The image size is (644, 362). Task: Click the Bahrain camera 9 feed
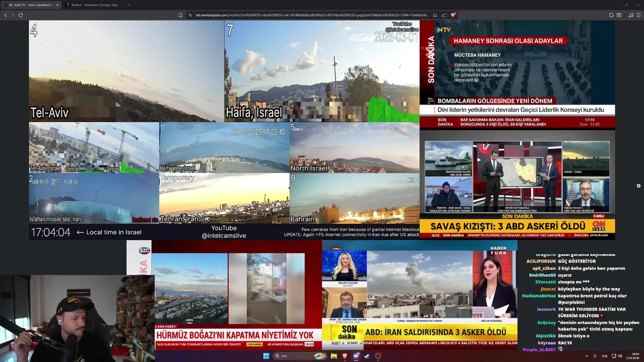coord(354,198)
